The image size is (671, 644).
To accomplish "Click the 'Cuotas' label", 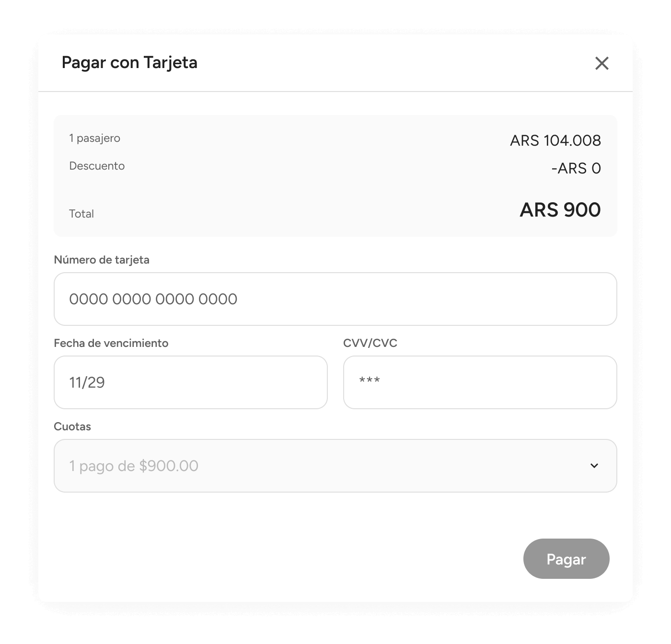I will pos(72,426).
